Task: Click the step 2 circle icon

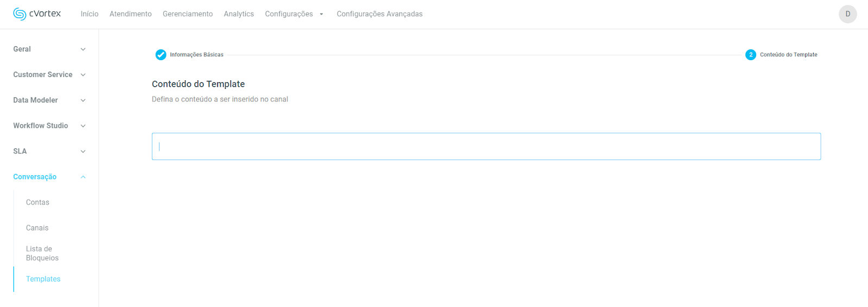Action: pos(750,55)
